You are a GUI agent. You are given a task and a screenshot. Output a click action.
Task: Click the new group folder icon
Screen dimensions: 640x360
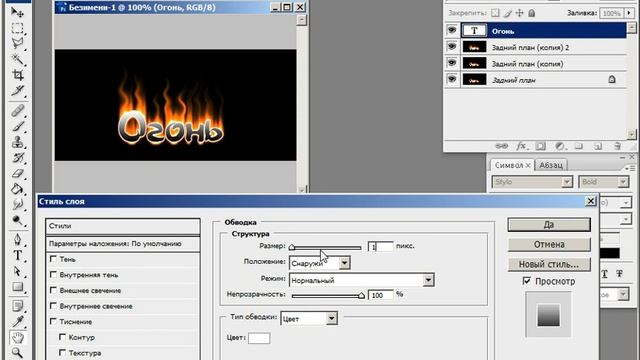[579, 146]
